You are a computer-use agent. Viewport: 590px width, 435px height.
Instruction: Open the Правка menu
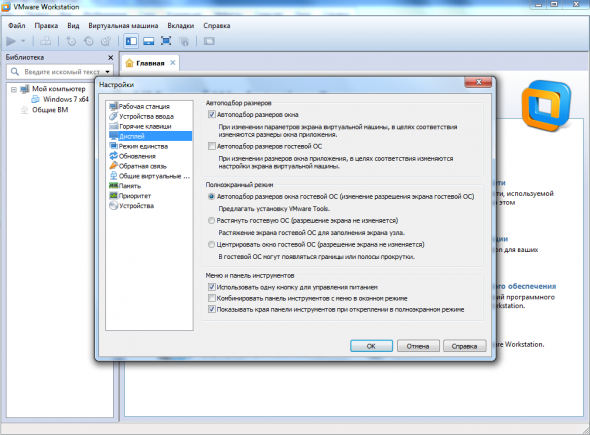pos(46,26)
